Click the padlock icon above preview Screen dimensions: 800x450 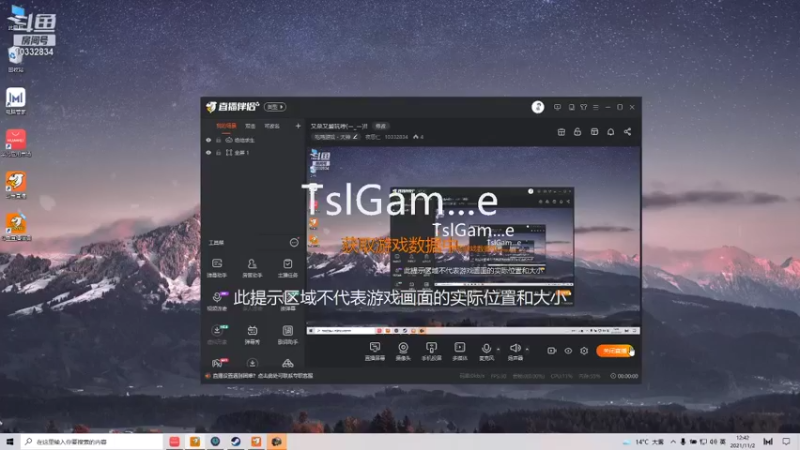click(x=578, y=132)
